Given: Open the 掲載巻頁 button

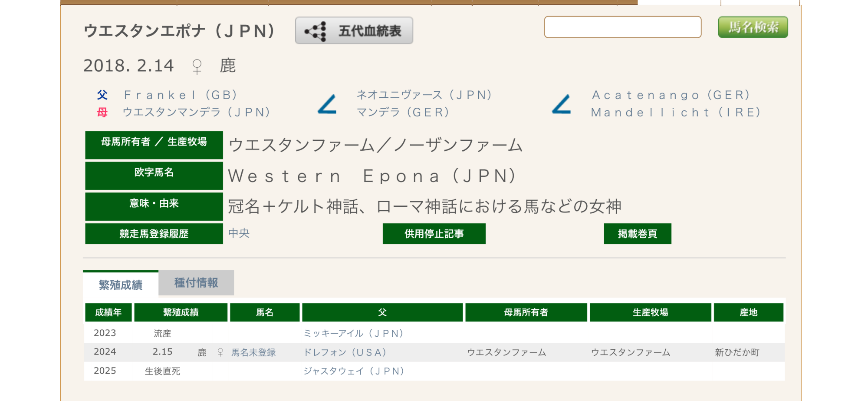Looking at the screenshot, I should [x=638, y=234].
